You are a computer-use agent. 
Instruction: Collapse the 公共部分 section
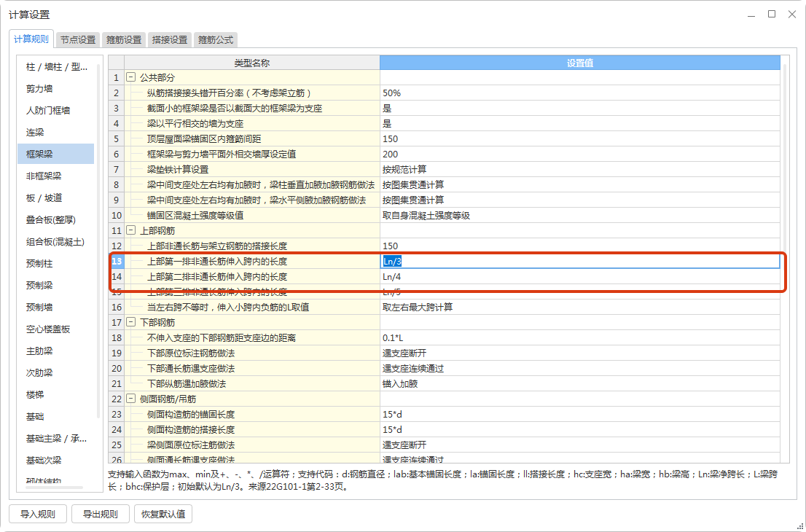tap(130, 77)
